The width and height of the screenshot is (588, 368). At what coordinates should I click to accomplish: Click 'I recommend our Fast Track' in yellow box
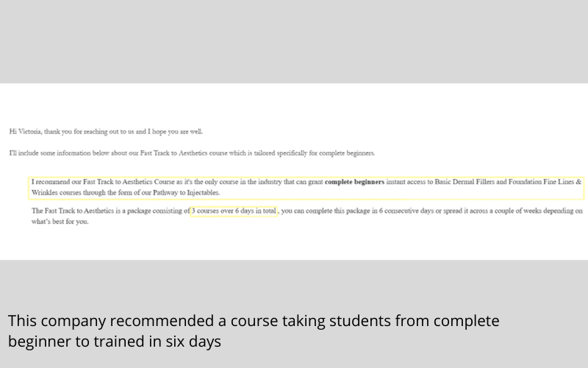point(72,182)
